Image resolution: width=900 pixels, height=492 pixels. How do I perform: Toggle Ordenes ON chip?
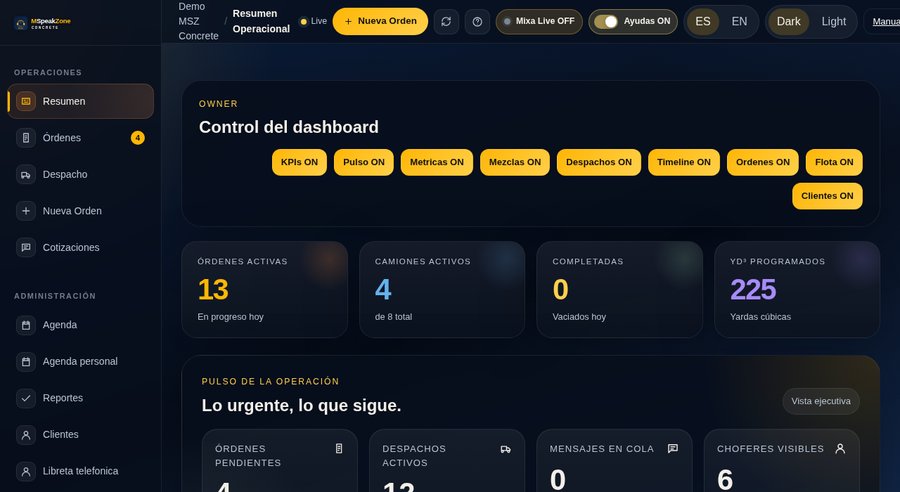(763, 162)
